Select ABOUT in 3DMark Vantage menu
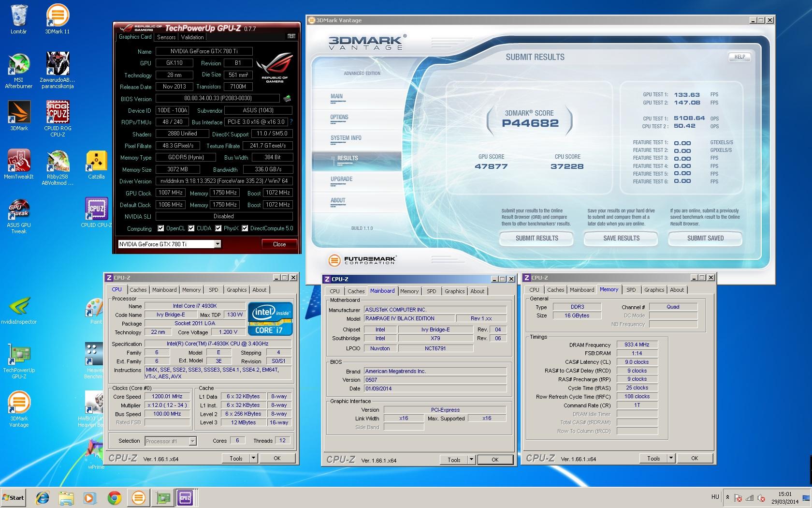Image resolution: width=812 pixels, height=508 pixels. click(338, 200)
